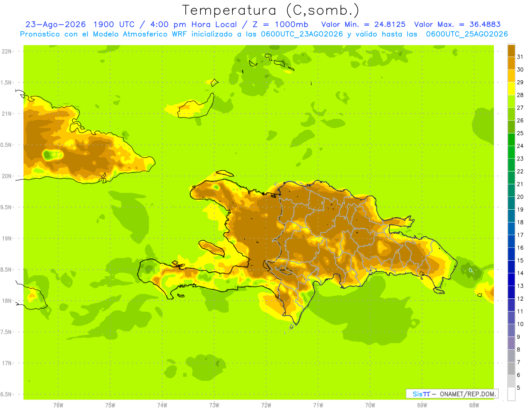Click '0600UTC_25AGO2026' valid-until time
Image resolution: width=532 pixels, height=411 pixels.
point(466,34)
